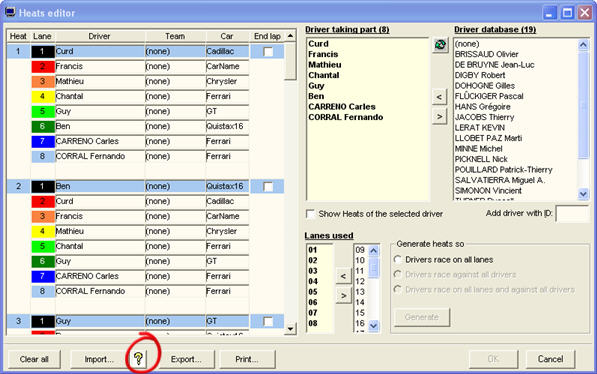The height and width of the screenshot is (374, 597).
Task: Click Chrysler car cell in heat 1
Action: pyautogui.click(x=227, y=82)
